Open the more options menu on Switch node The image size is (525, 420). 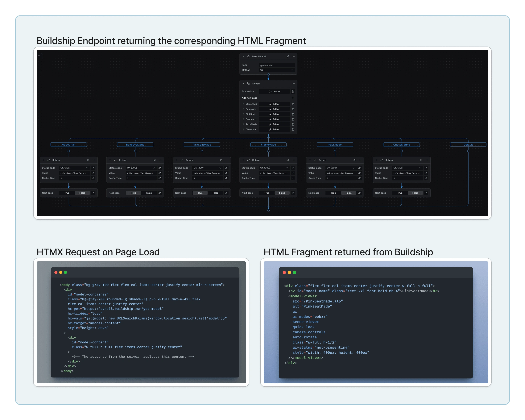293,84
